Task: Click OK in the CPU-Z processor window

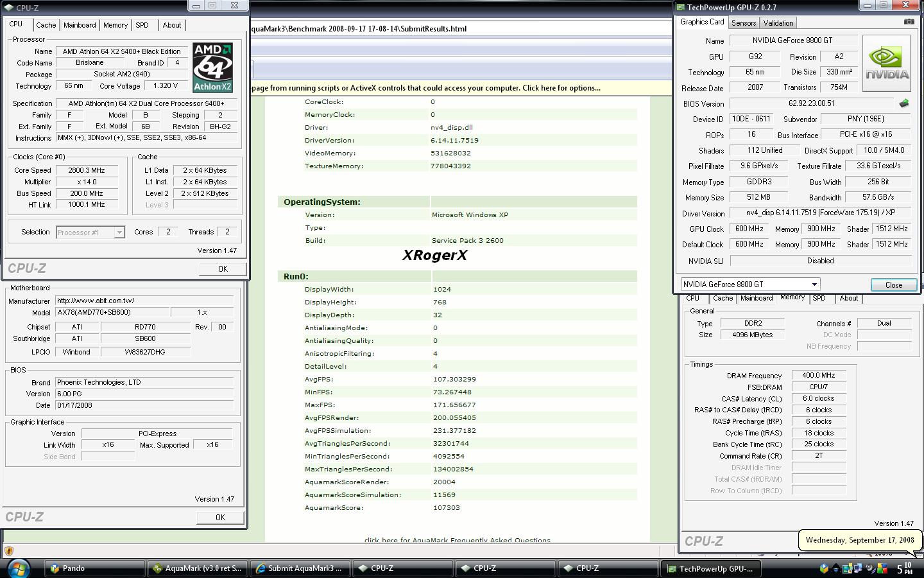Action: pyautogui.click(x=223, y=269)
